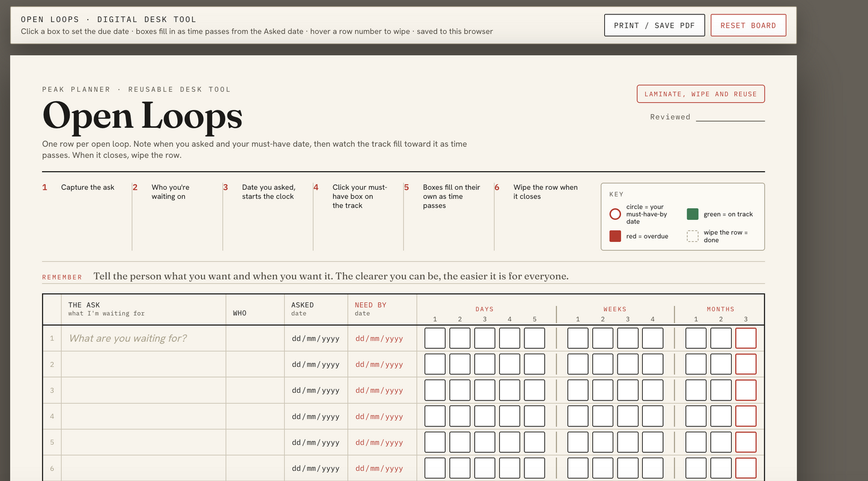Mark Days box 2 in row 2
This screenshot has width=868, height=481.
[460, 364]
